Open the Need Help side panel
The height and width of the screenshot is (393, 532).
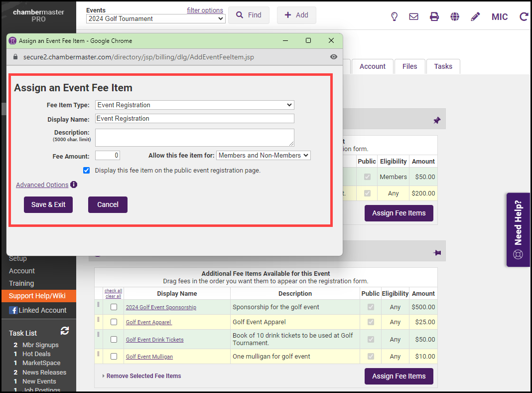(x=518, y=229)
